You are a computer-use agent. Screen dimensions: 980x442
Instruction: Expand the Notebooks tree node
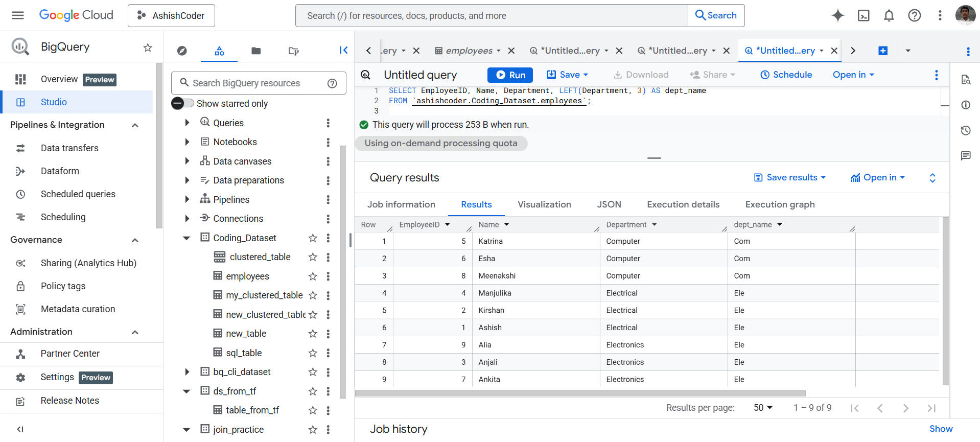[x=187, y=142]
